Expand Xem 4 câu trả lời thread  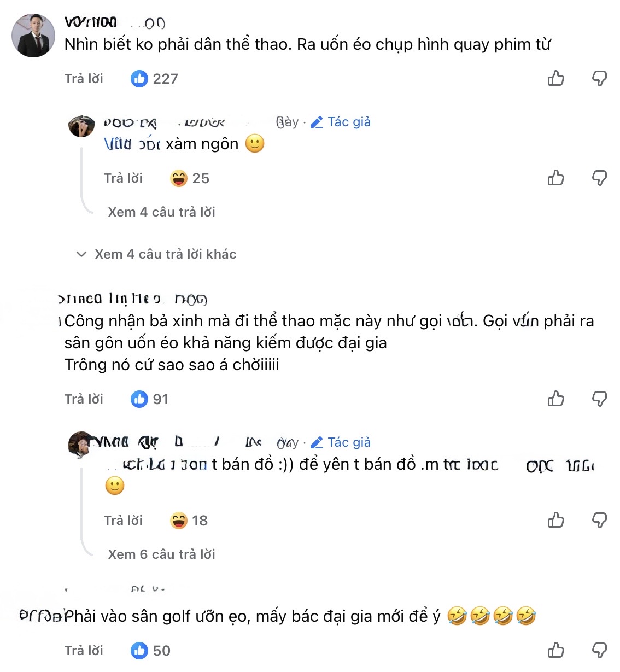(x=161, y=212)
